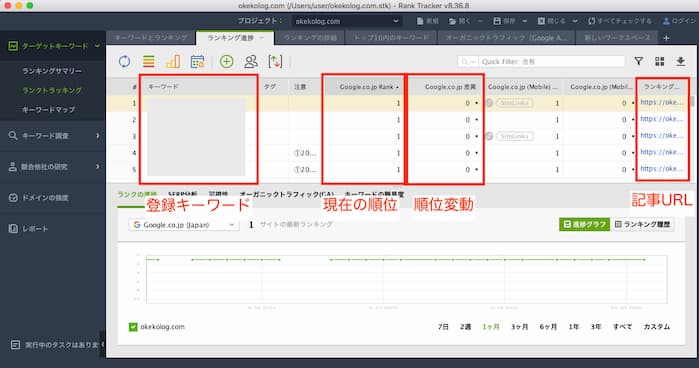
Task: Click the funnel filter icon
Action: click(x=638, y=61)
